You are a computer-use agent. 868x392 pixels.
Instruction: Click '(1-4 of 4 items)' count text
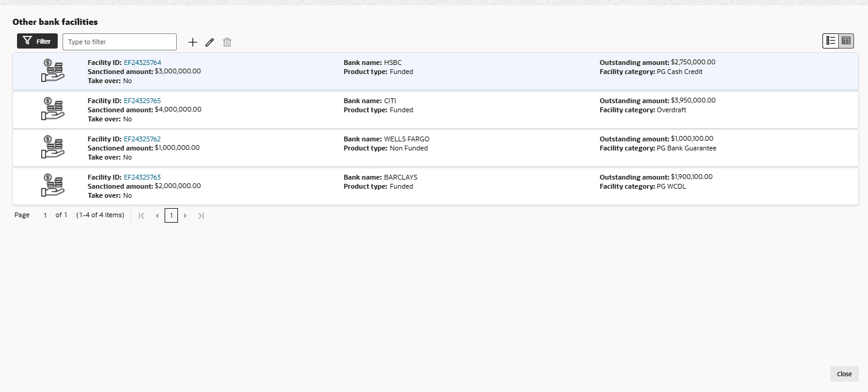click(100, 215)
